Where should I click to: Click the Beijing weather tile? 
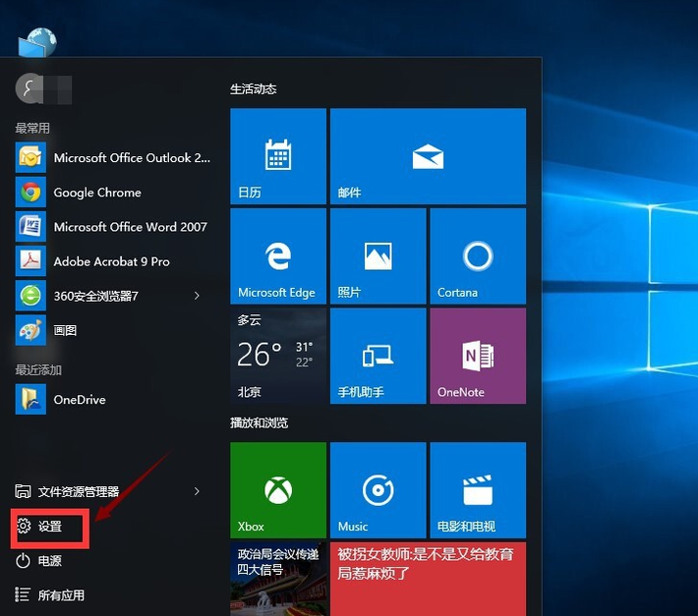[x=277, y=356]
